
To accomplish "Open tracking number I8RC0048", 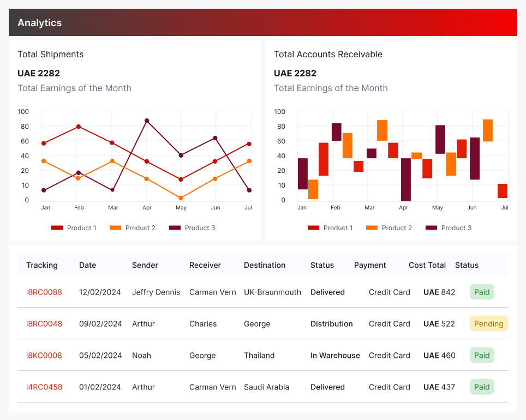I will pyautogui.click(x=44, y=324).
